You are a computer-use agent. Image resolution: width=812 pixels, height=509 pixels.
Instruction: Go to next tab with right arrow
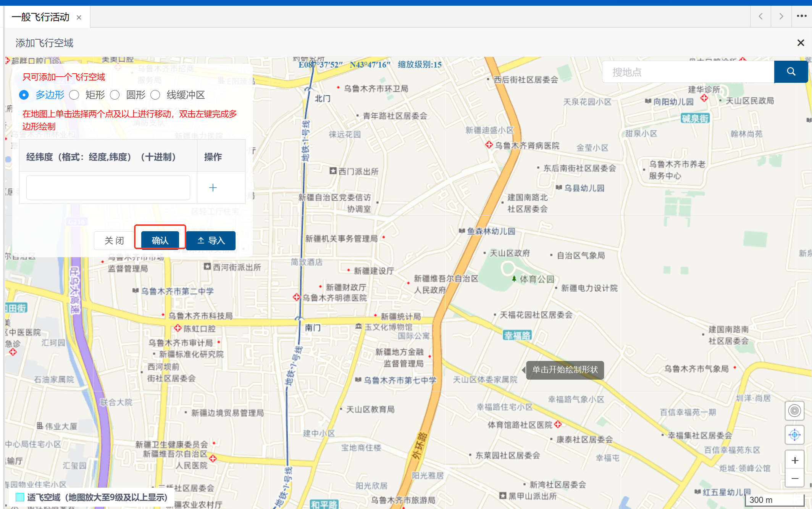pyautogui.click(x=781, y=16)
